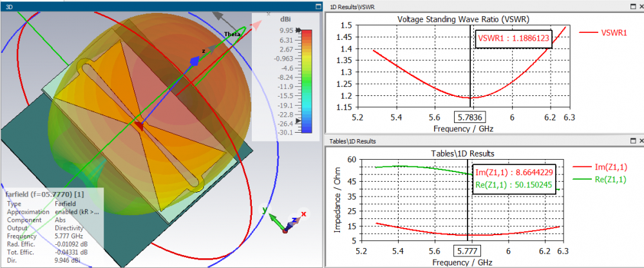Click Frequency / GHz label under impedance plot
This screenshot has width=644, height=268.
[462, 262]
